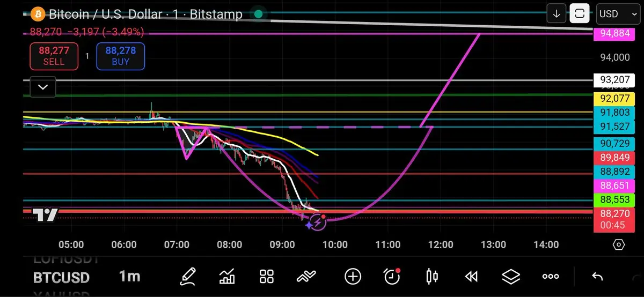This screenshot has height=297, width=644.
Task: Tap the 10:00 time axis label
Action: click(335, 245)
